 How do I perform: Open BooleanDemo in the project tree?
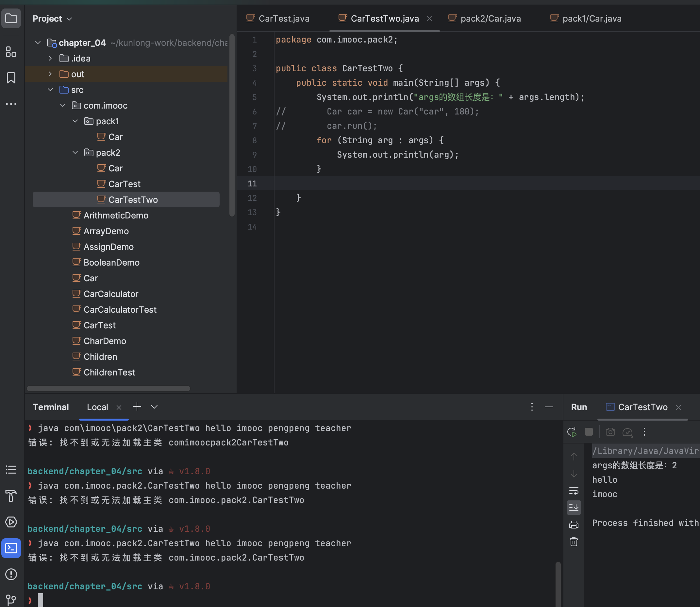106,263
